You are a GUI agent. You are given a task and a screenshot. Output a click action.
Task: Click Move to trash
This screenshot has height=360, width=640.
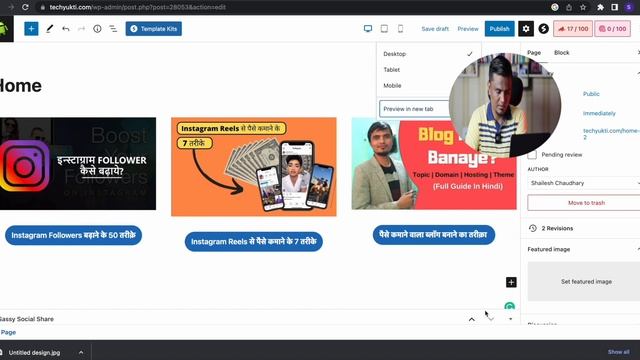click(x=586, y=203)
